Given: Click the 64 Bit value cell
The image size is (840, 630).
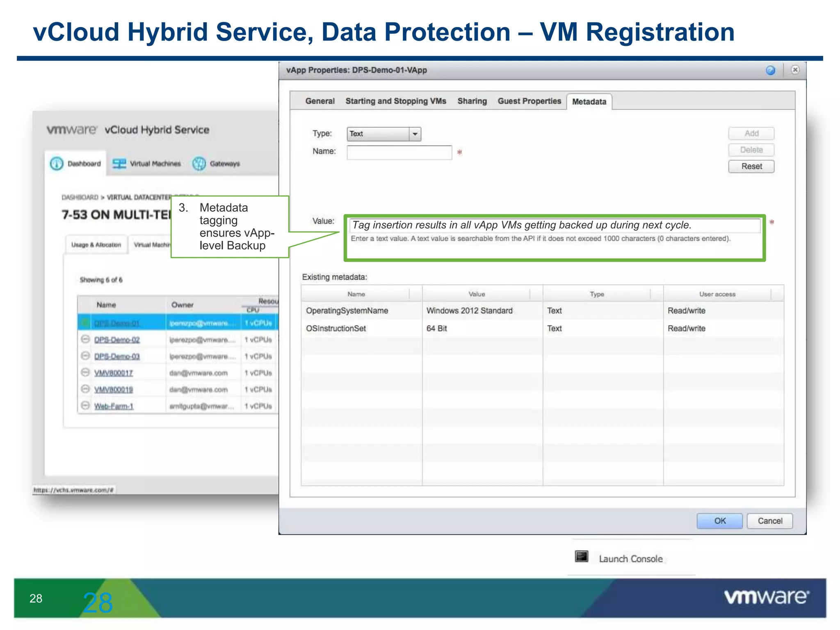Looking at the screenshot, I should 436,328.
